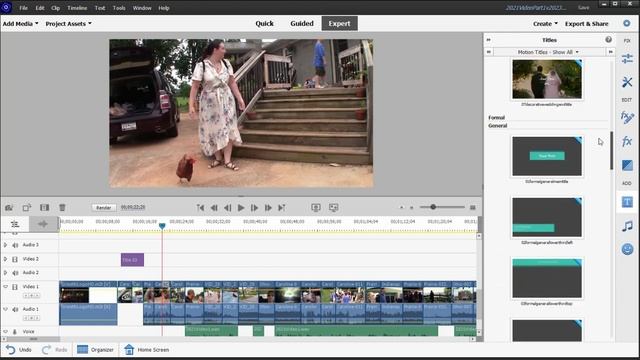
Task: Expand the Video 2 track
Action: tap(5, 259)
